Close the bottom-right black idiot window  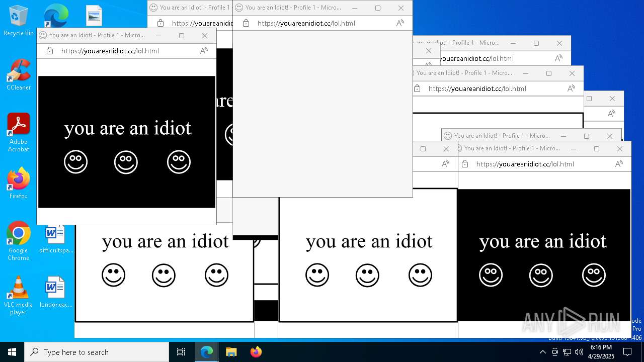click(x=619, y=149)
